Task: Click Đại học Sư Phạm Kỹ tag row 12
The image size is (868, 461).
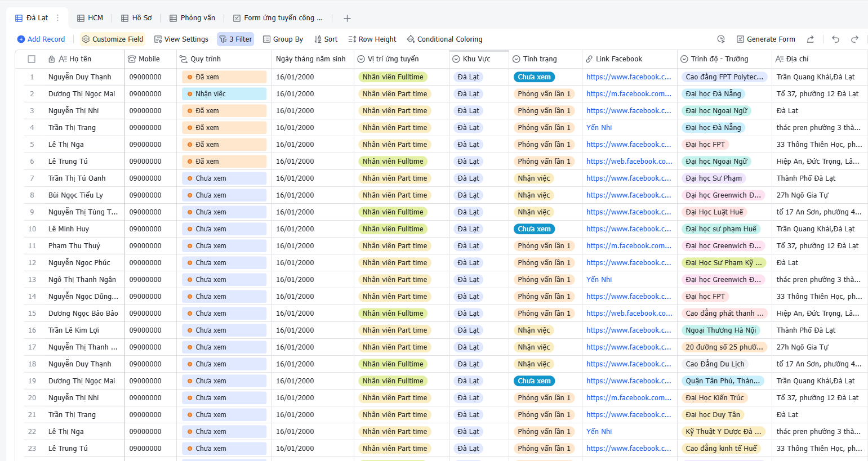Action: coord(723,263)
